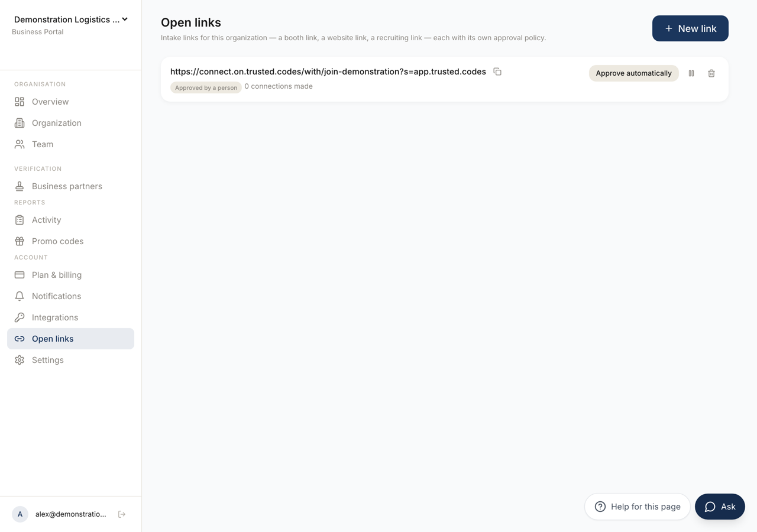Click the Plan & billing card icon
This screenshot has height=532, width=757.
(20, 275)
